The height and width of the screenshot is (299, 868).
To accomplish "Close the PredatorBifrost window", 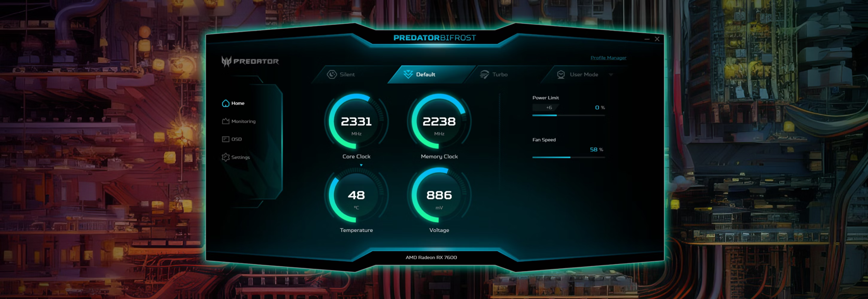I will point(657,39).
